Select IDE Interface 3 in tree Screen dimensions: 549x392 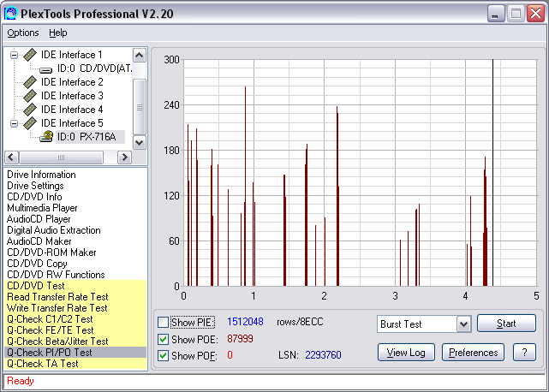point(72,96)
